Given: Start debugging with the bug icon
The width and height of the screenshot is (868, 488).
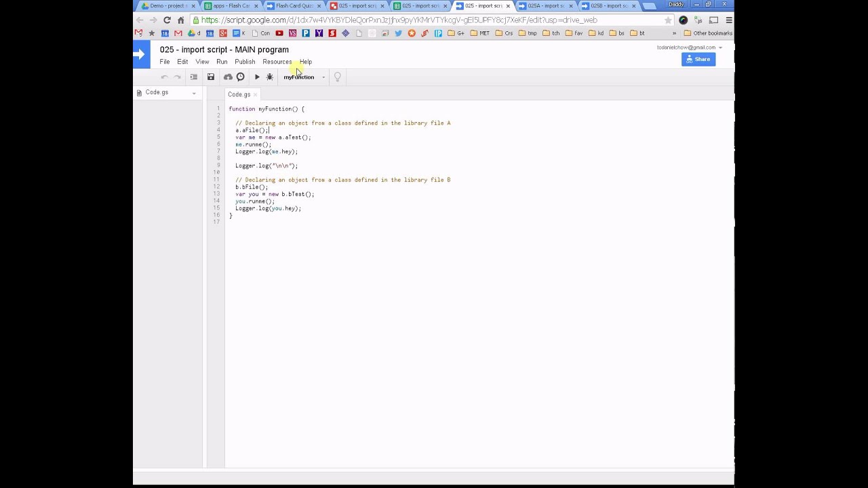Looking at the screenshot, I should 270,77.
